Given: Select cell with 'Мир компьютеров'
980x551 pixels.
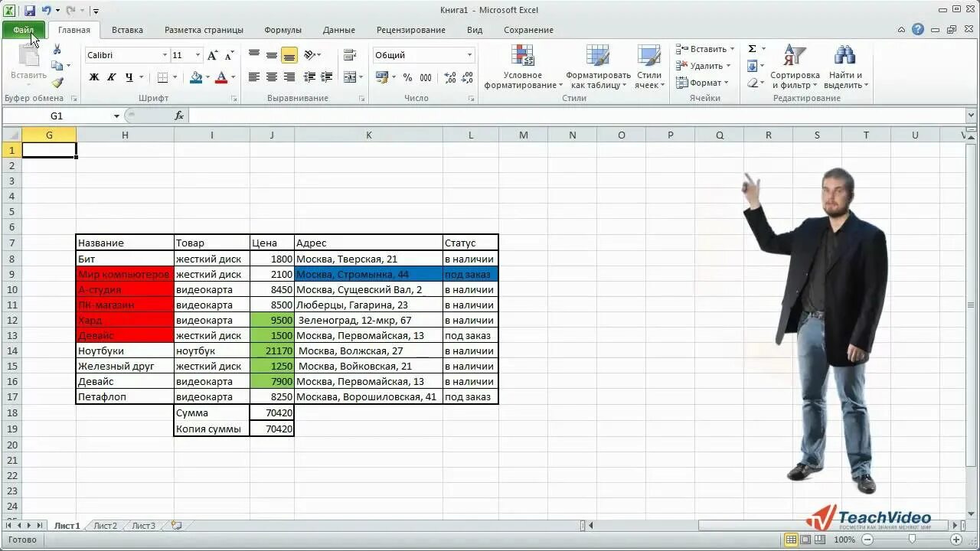Looking at the screenshot, I should [x=125, y=274].
